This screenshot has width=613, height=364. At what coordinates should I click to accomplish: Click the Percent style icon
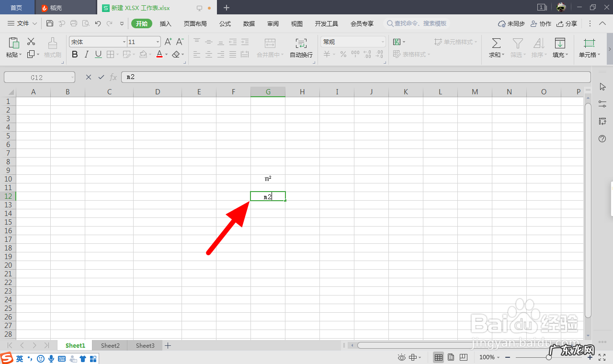(343, 55)
